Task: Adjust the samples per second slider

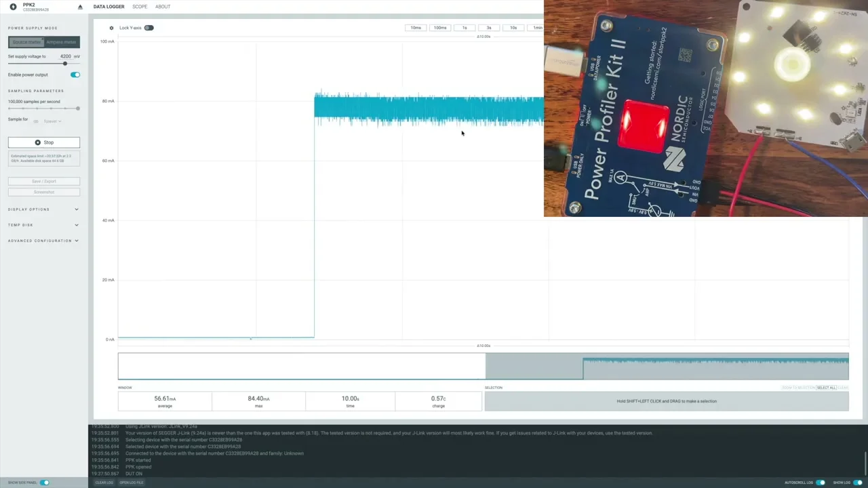Action: (78, 108)
